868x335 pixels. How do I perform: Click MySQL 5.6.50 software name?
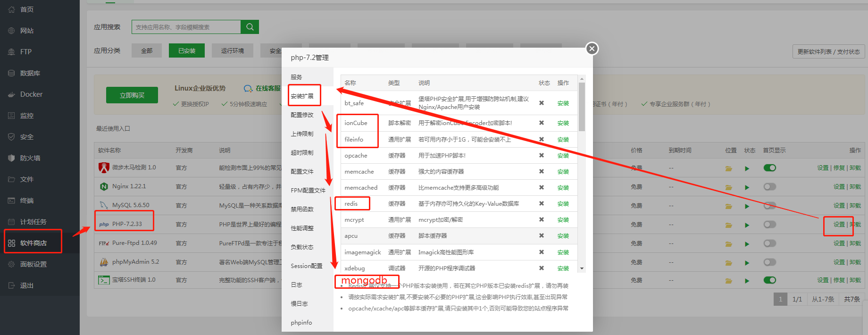[131, 205]
